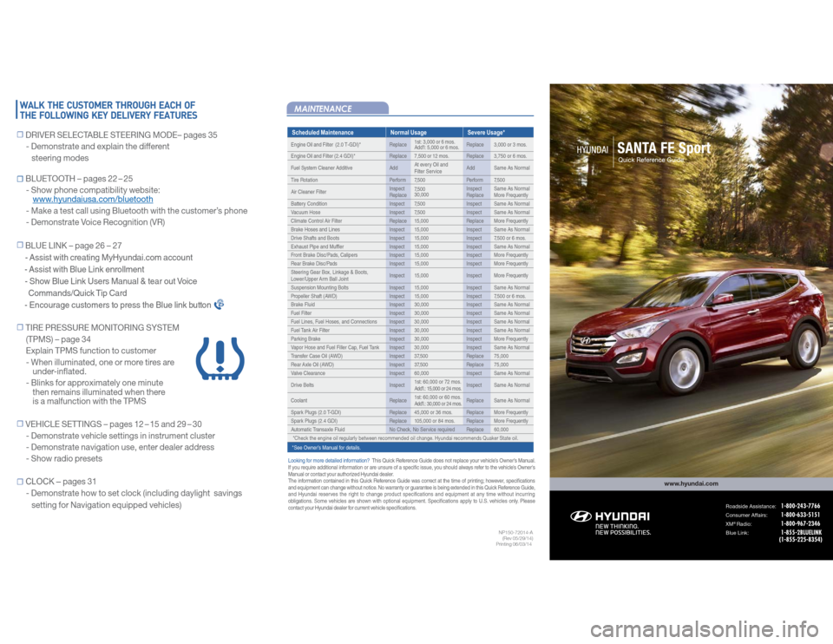This screenshot has height=644, width=833.
Task: Select the "Engine Oil and Filter (2.4 GDI)" row label
Action: pos(323,156)
